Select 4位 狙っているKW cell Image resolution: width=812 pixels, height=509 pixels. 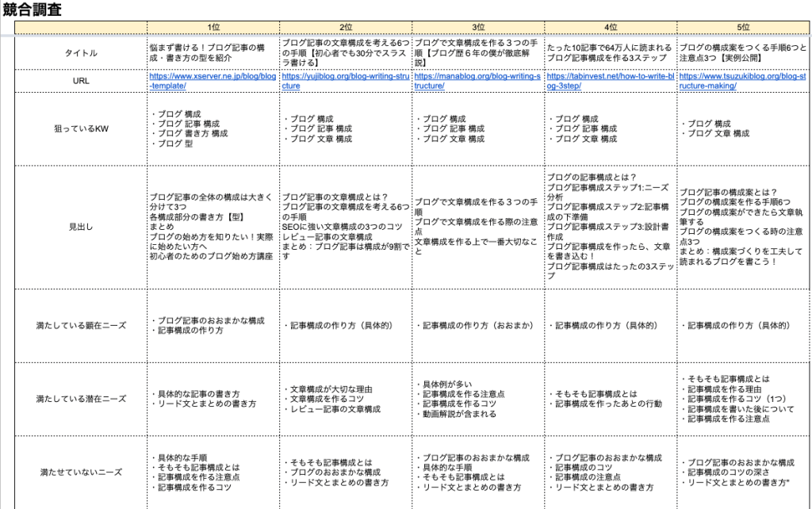(611, 129)
